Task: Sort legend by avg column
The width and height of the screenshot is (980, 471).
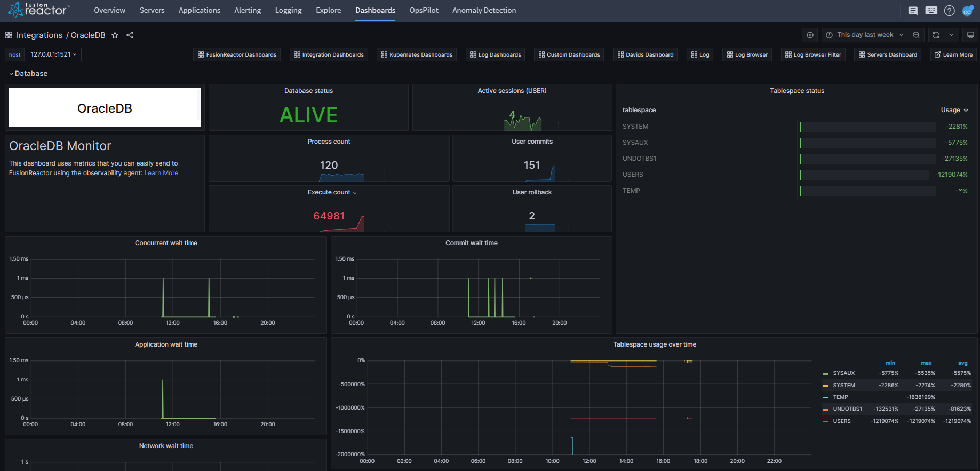Action: [x=962, y=363]
